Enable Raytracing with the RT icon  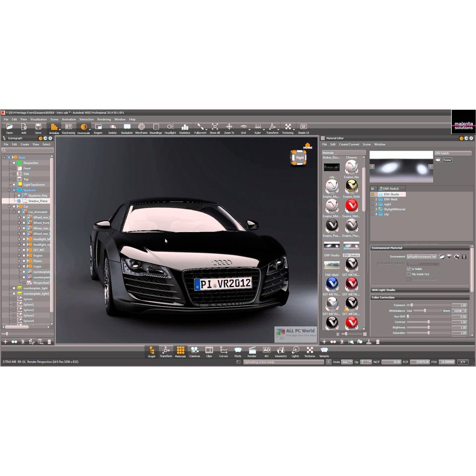point(68,128)
